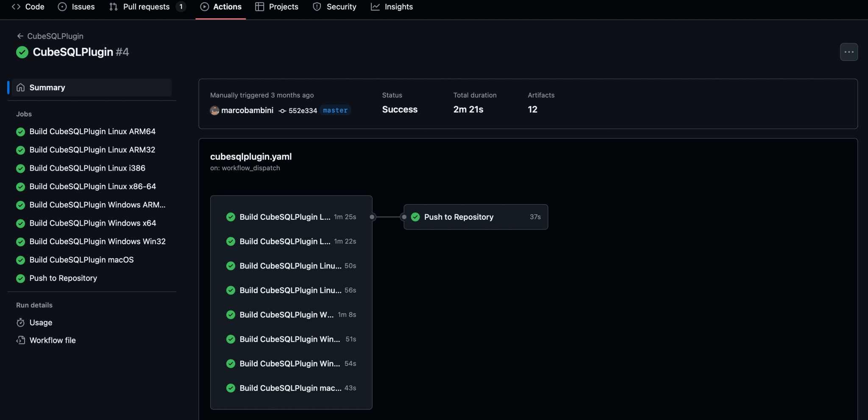Open graph job with duration 51s
Image resolution: width=868 pixels, height=420 pixels.
[291, 339]
